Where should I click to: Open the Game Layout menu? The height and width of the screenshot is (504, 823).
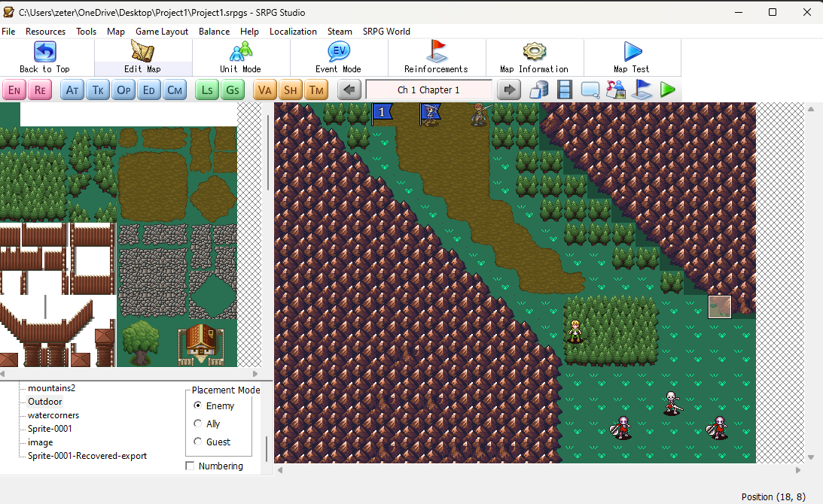click(x=162, y=32)
